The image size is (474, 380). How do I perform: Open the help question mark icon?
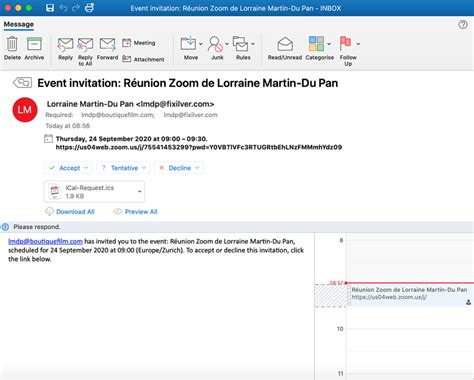(463, 24)
